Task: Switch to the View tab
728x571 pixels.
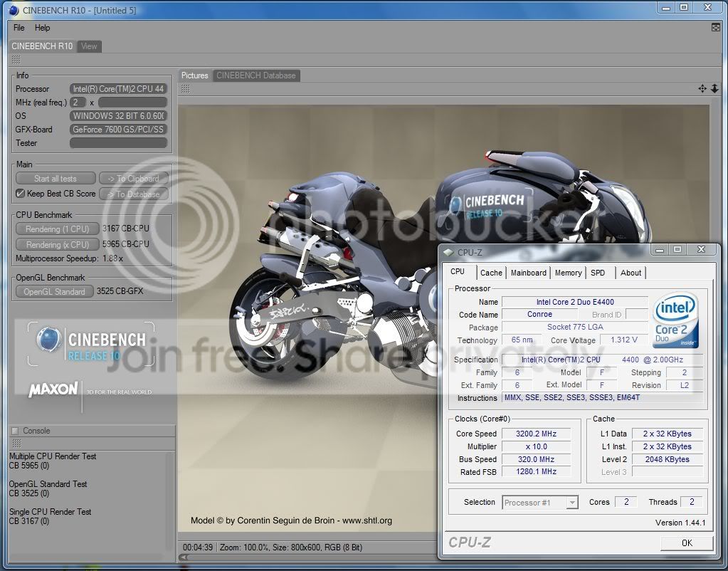Action: pyautogui.click(x=89, y=46)
